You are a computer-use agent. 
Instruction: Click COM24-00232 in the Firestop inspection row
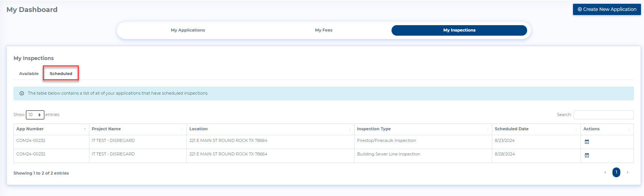click(31, 140)
